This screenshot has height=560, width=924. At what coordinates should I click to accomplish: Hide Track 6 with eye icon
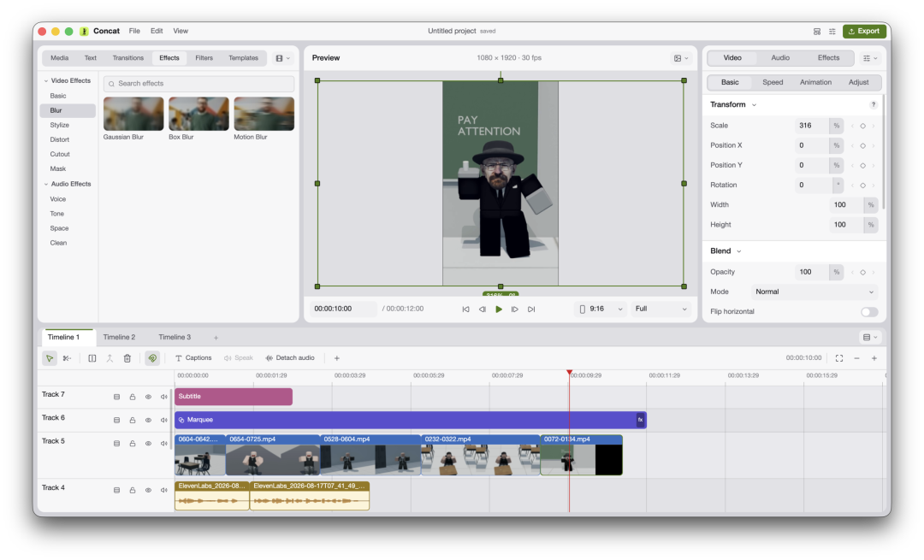tap(149, 421)
